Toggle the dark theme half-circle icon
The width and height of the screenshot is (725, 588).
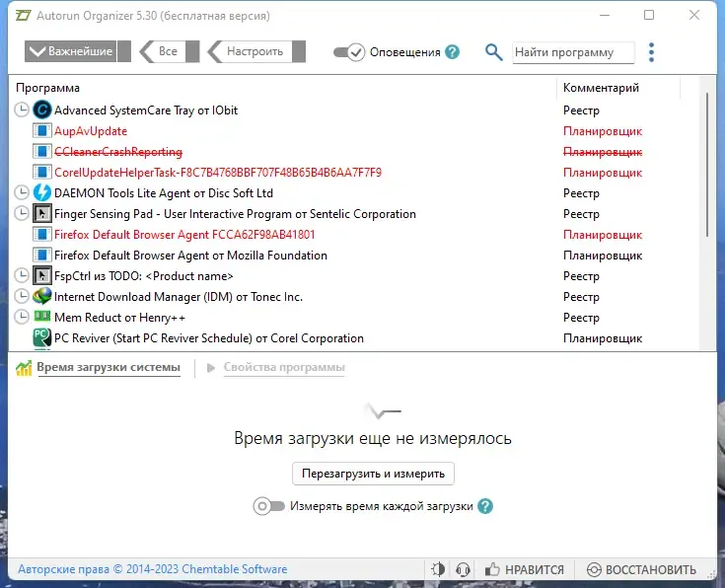click(437, 569)
